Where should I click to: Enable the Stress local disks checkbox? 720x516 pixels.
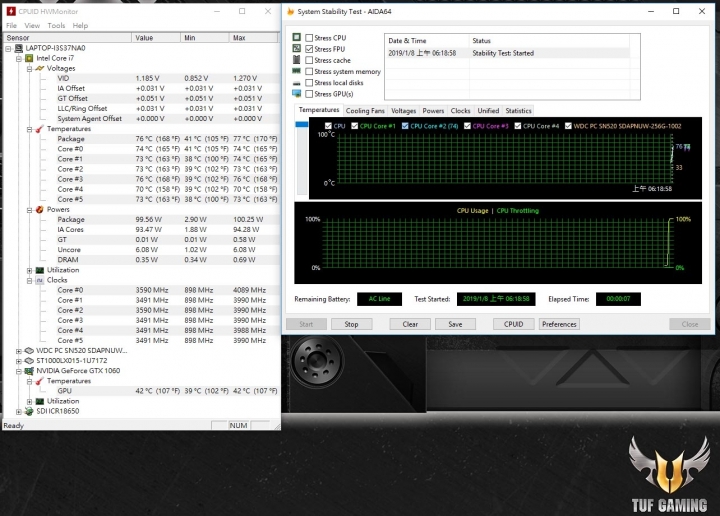[x=309, y=83]
